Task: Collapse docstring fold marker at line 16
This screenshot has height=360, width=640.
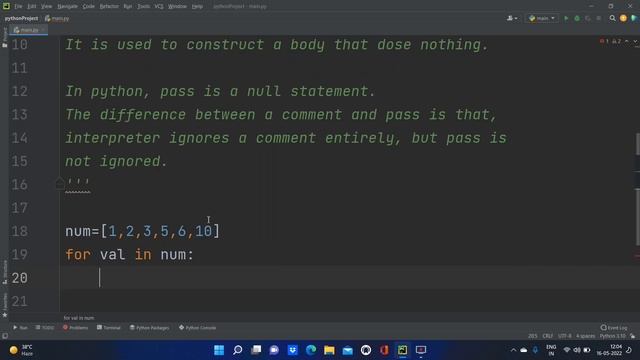Action: point(60,184)
